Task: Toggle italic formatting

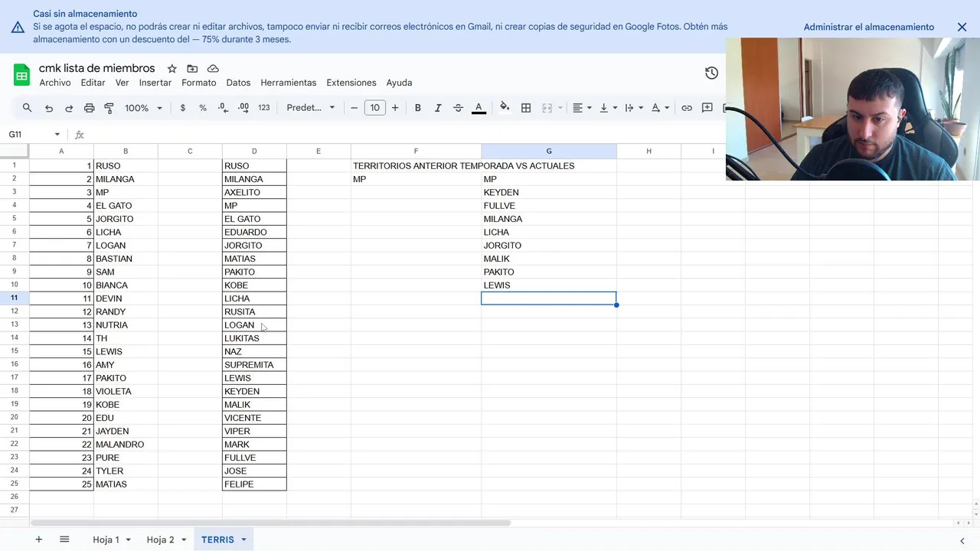Action: click(x=438, y=108)
